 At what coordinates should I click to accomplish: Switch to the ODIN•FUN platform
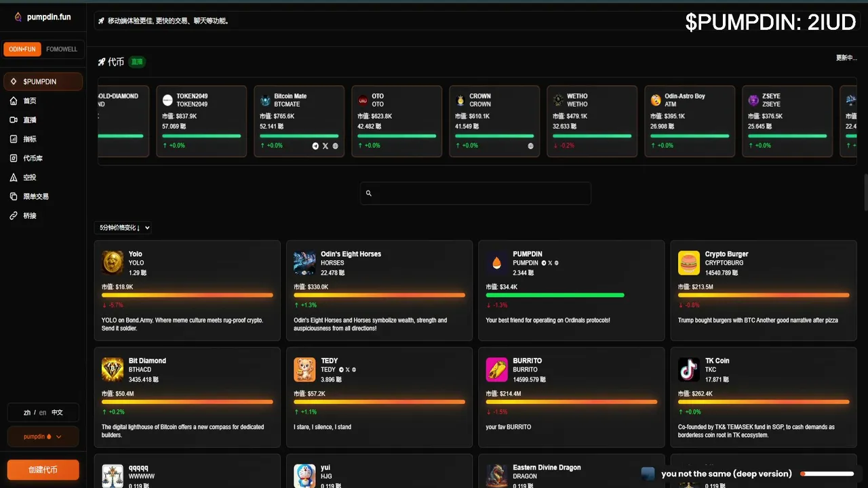point(22,49)
